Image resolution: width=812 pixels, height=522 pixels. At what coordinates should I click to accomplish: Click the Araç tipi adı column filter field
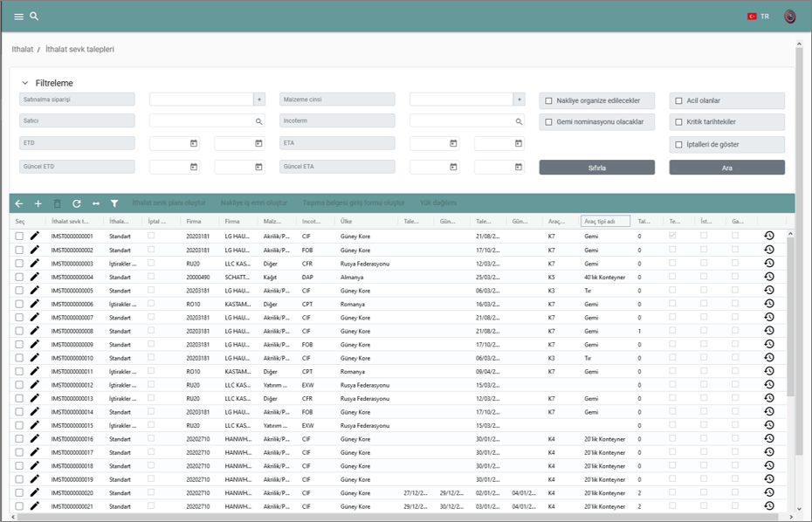(x=605, y=222)
